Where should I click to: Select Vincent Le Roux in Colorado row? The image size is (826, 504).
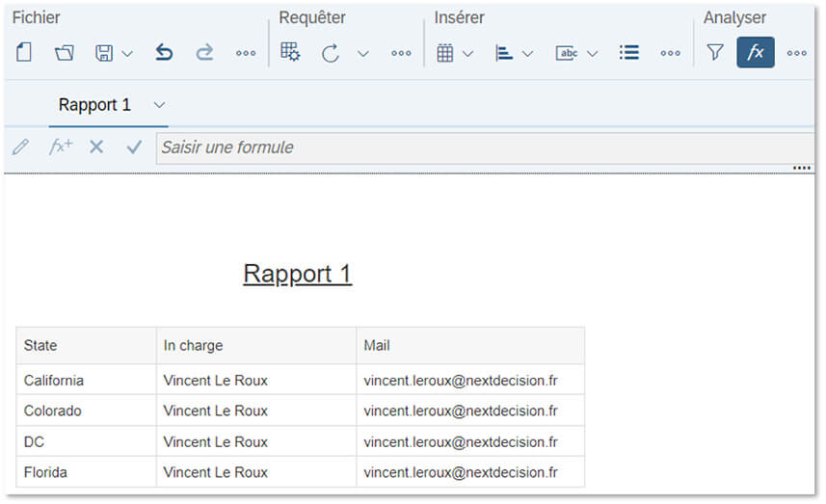click(256, 411)
